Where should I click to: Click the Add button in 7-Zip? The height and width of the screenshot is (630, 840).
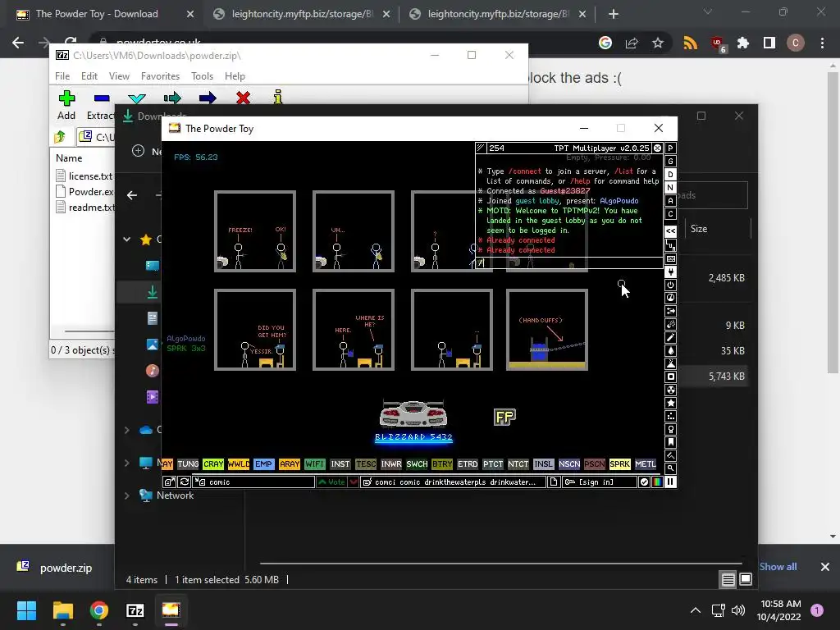pos(66,106)
